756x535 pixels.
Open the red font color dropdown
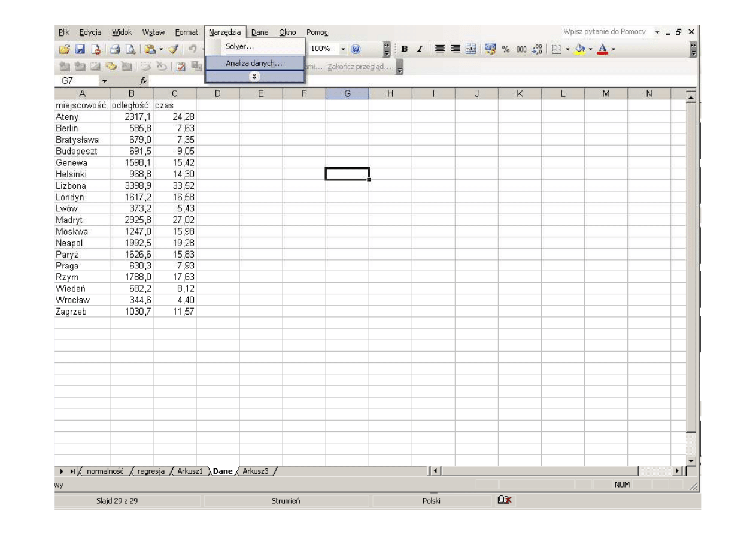coord(614,48)
